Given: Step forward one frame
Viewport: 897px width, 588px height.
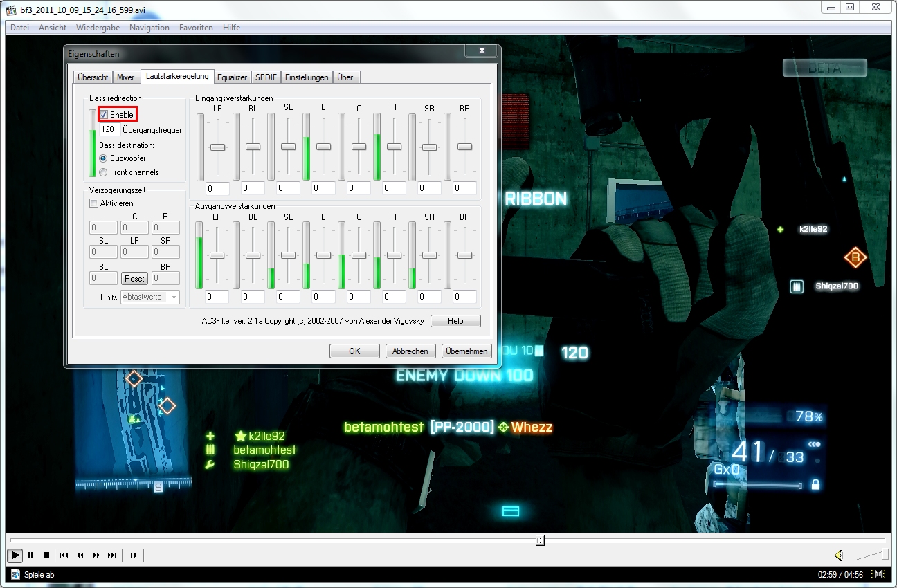Looking at the screenshot, I should point(134,555).
